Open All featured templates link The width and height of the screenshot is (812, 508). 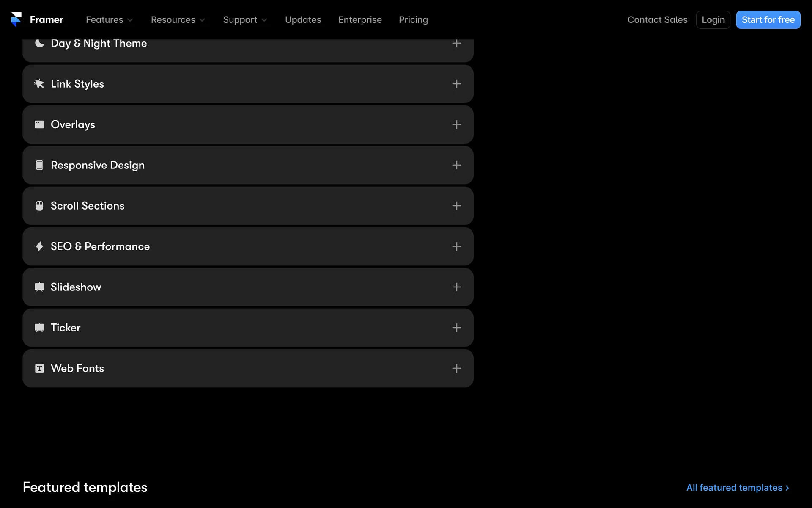pos(737,488)
